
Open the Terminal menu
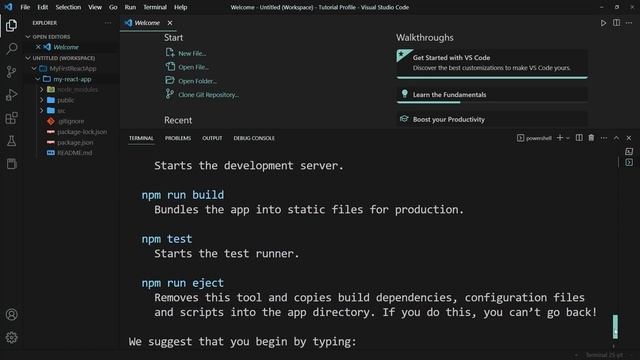click(155, 7)
